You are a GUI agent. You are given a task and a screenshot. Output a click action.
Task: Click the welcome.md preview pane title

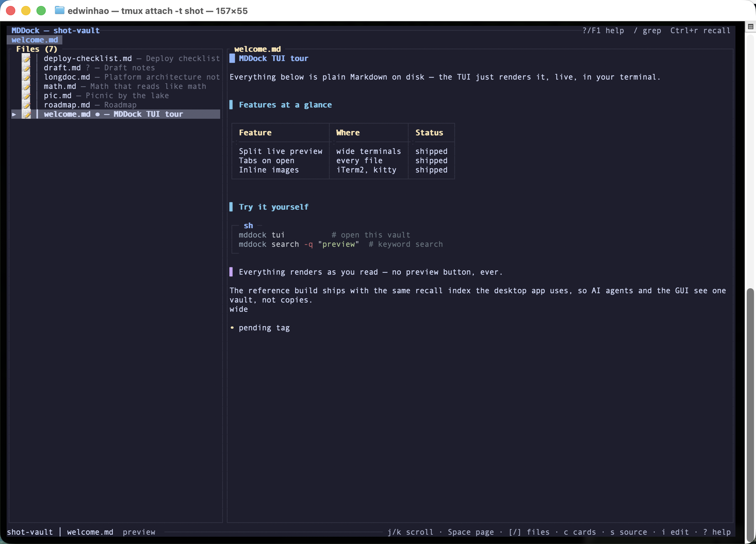tap(257, 49)
